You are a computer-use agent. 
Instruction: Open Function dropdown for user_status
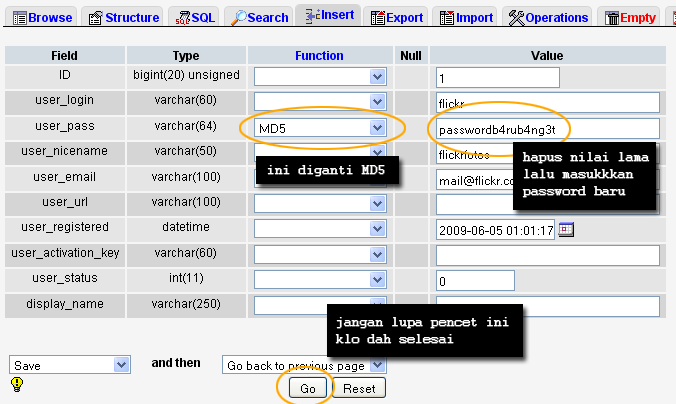320,279
